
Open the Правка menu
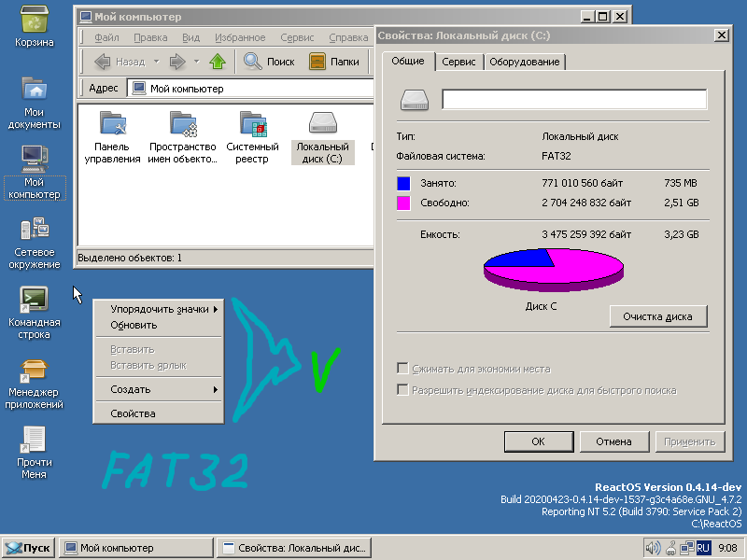pyautogui.click(x=150, y=37)
